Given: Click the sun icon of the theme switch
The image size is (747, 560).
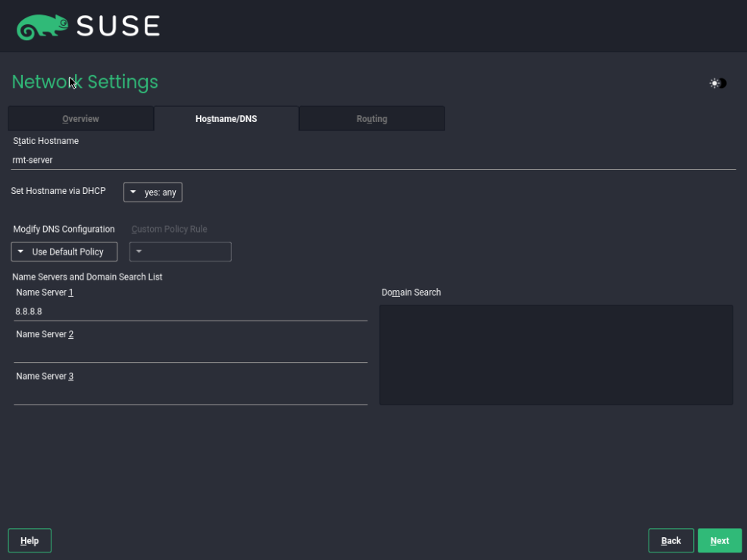Looking at the screenshot, I should pos(714,83).
